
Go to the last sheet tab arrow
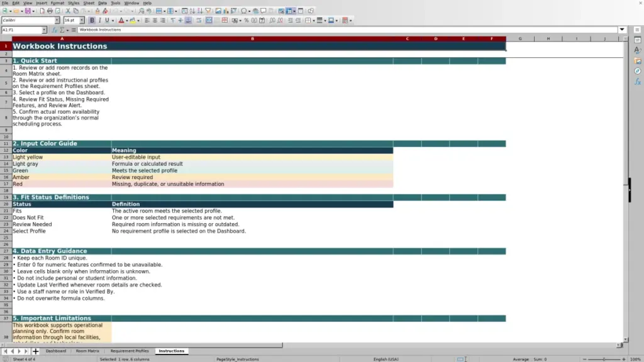point(25,351)
